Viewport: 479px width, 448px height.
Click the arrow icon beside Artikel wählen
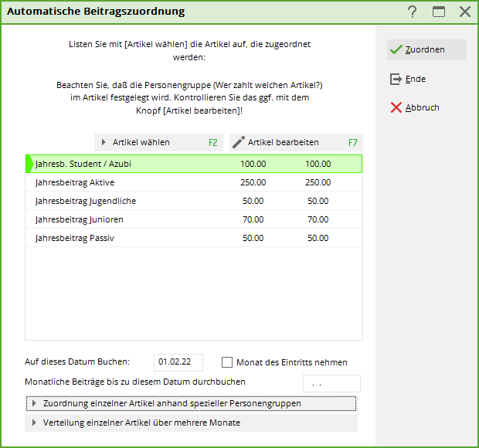(x=104, y=142)
